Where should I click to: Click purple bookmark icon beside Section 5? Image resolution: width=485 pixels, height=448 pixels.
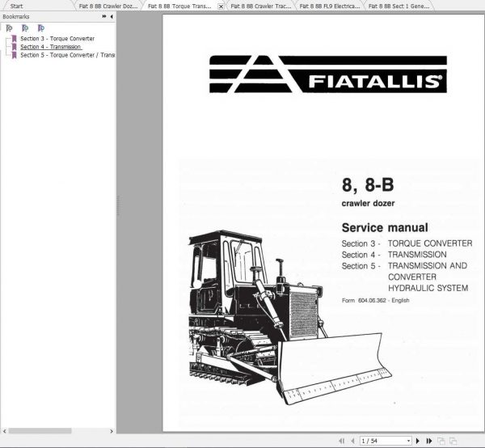point(14,55)
